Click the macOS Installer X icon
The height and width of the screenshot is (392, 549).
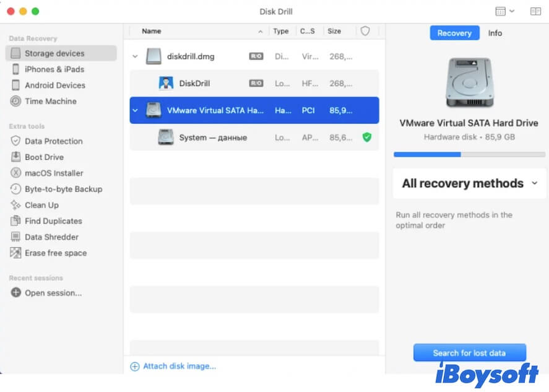15,173
